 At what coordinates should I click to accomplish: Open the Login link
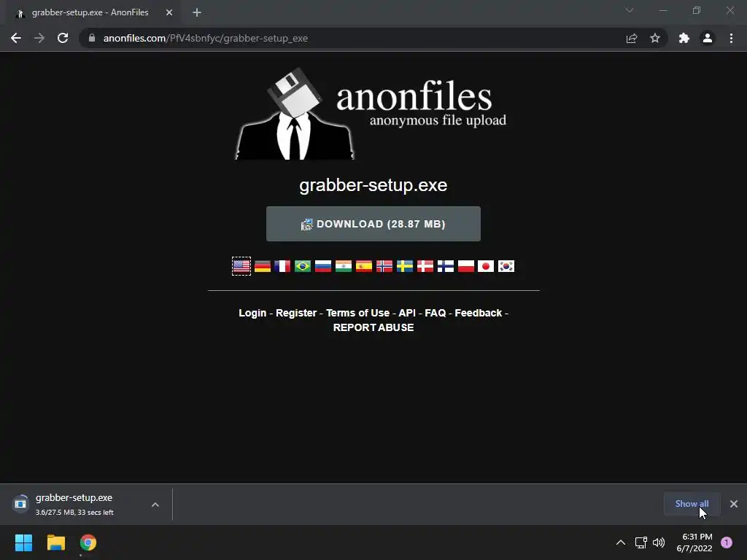click(252, 313)
